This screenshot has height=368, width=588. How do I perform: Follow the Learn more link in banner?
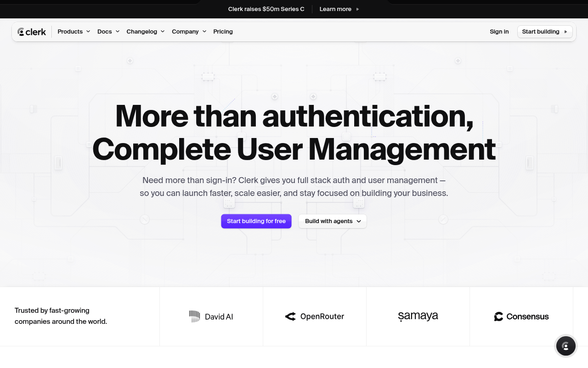point(339,9)
